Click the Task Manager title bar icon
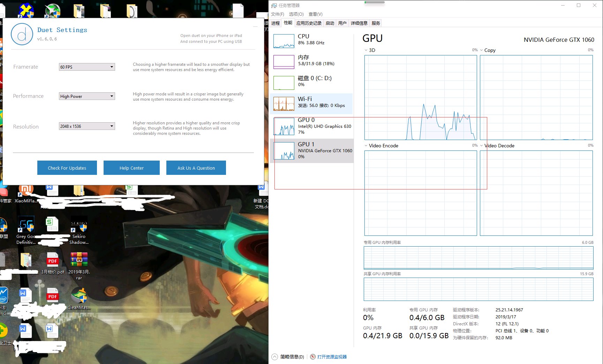The width and height of the screenshot is (603, 364). [274, 6]
